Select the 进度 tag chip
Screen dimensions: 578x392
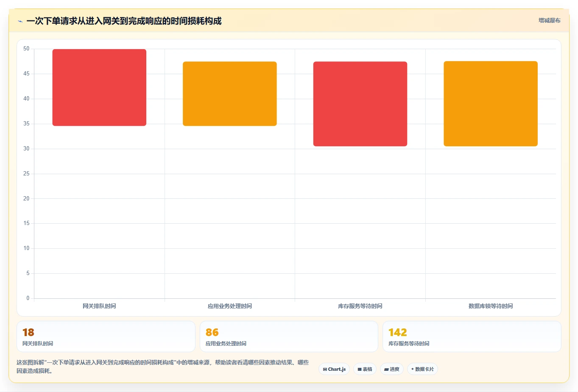392,369
